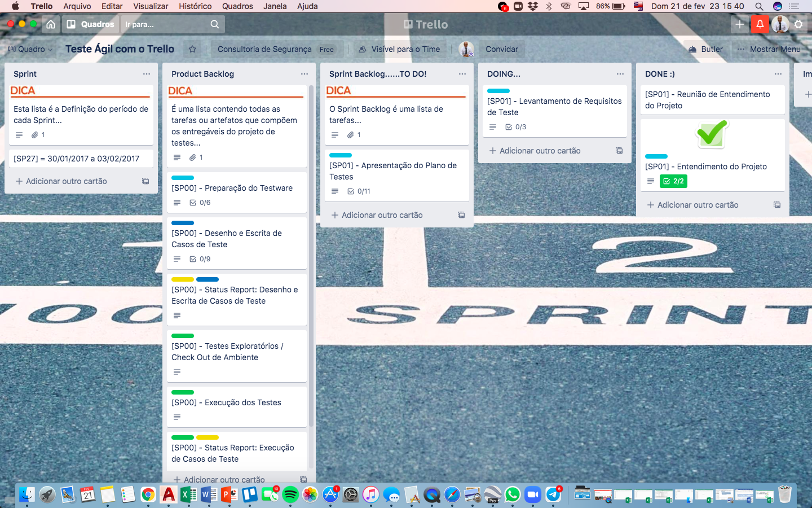Viewport: 812px width, 508px height.
Task: Click Product Backlog list scrollbar
Action: pyautogui.click(x=311, y=257)
